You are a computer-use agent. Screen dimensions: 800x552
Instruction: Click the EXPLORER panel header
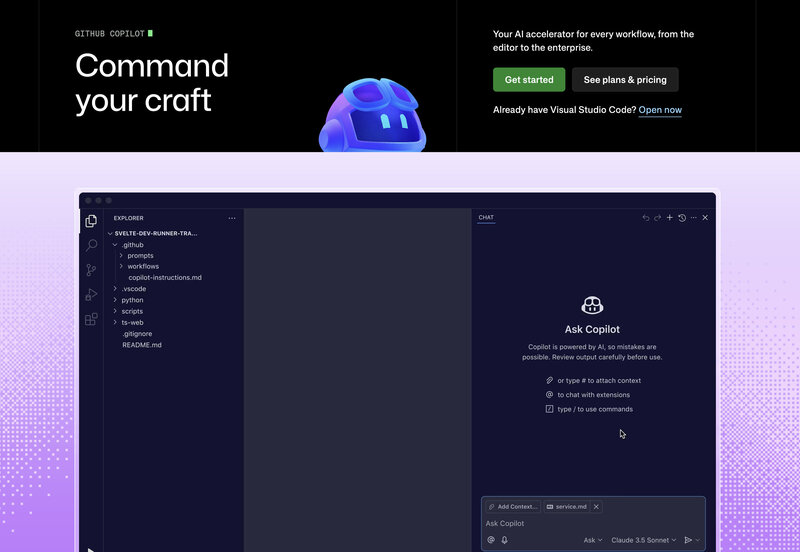(129, 218)
